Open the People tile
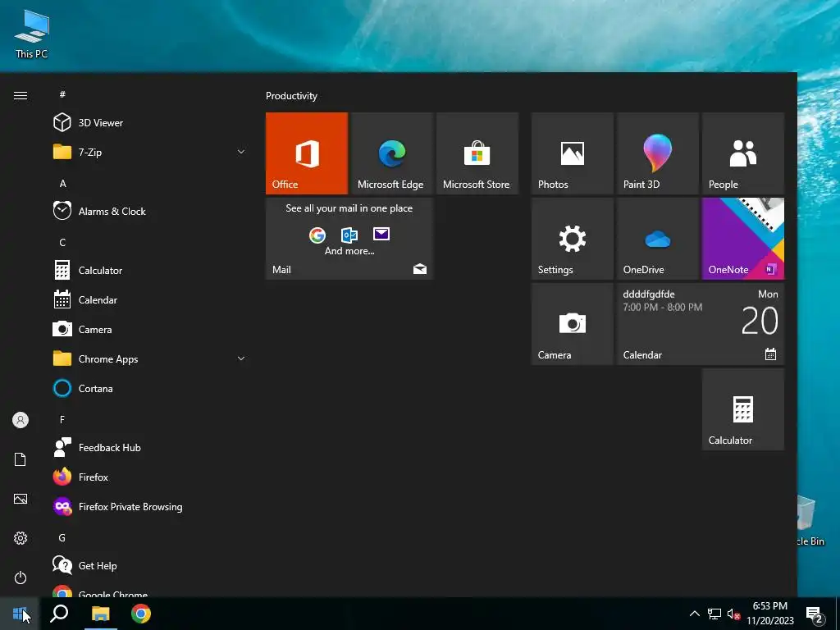The height and width of the screenshot is (630, 840). point(743,153)
